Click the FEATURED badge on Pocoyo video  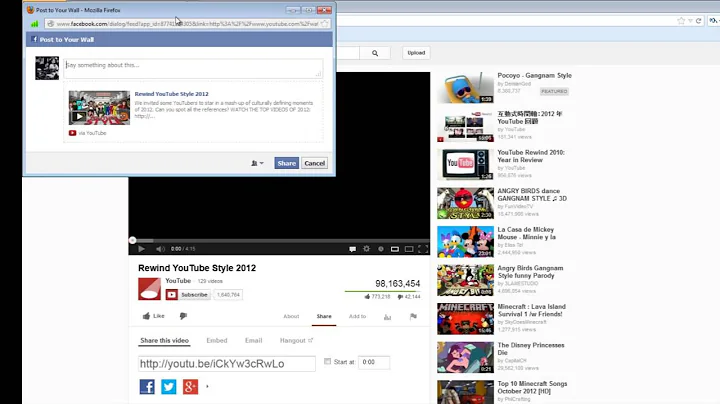point(554,91)
